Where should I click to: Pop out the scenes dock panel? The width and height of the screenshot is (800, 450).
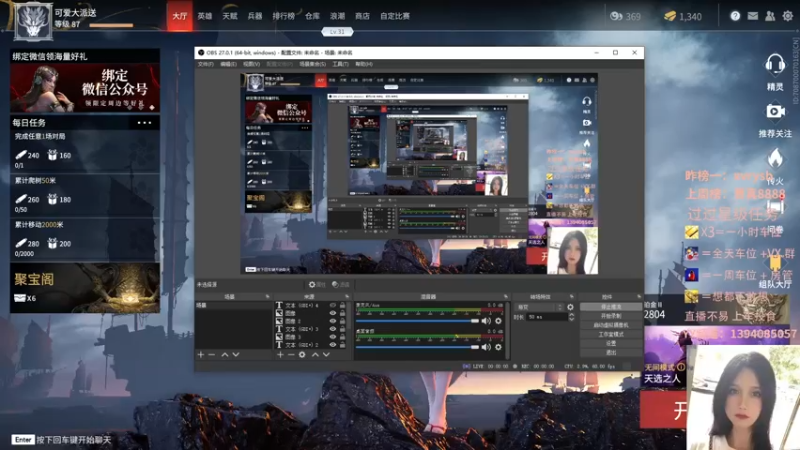[267, 296]
